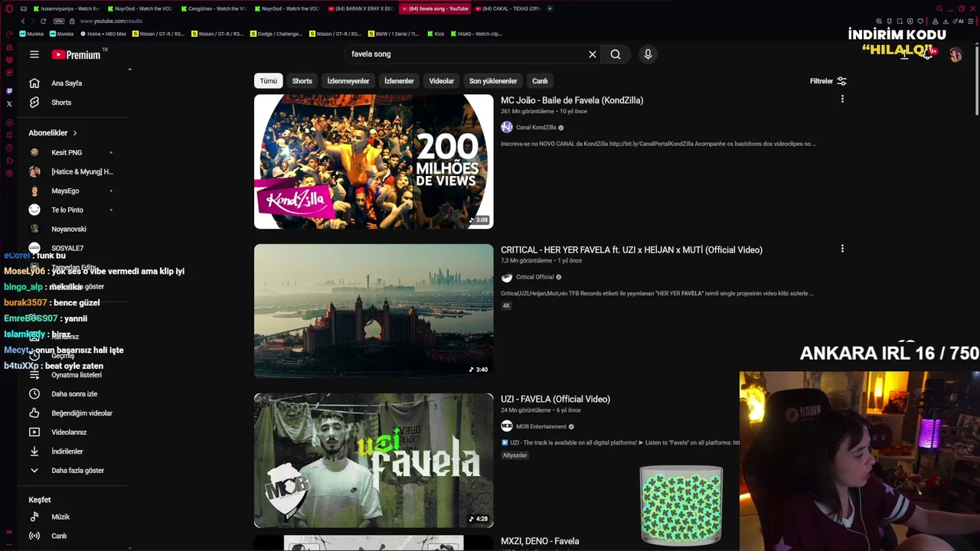Expand Daha fazla göster in sidebar
Screen dimensions: 980x551
click(x=67, y=470)
